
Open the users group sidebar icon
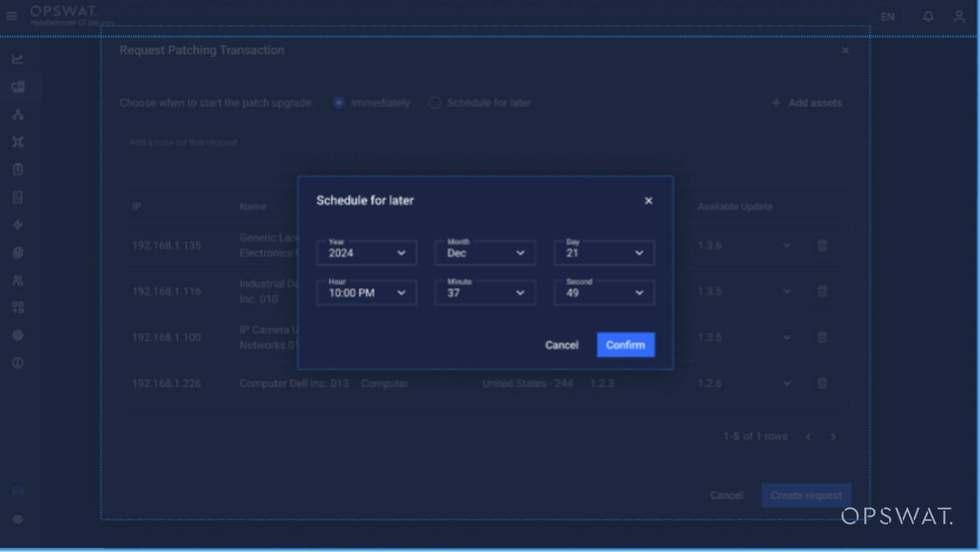pos(18,281)
